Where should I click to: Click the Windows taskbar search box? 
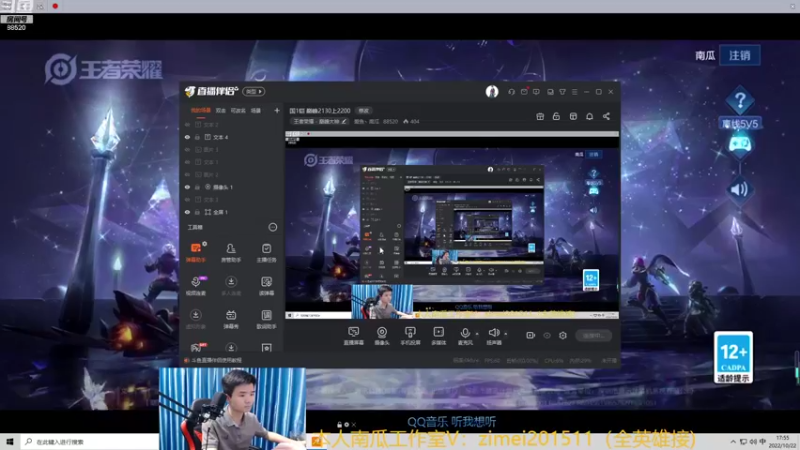coord(89,441)
